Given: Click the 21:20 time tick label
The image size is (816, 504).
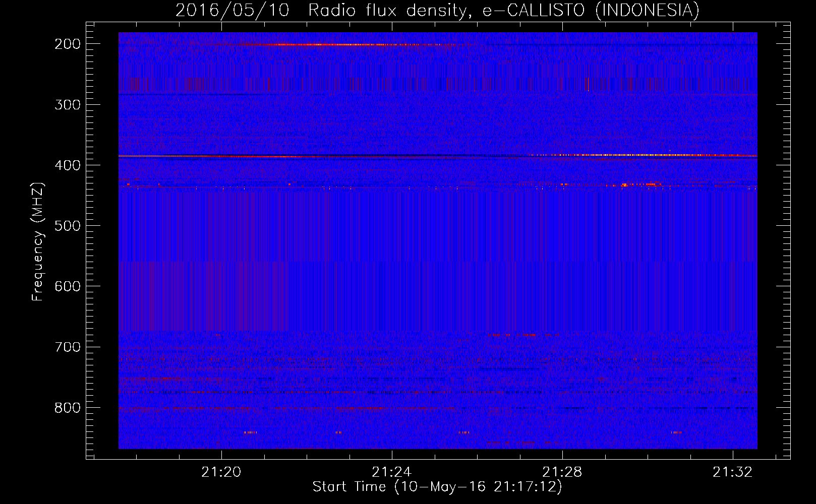Looking at the screenshot, I should 221,472.
